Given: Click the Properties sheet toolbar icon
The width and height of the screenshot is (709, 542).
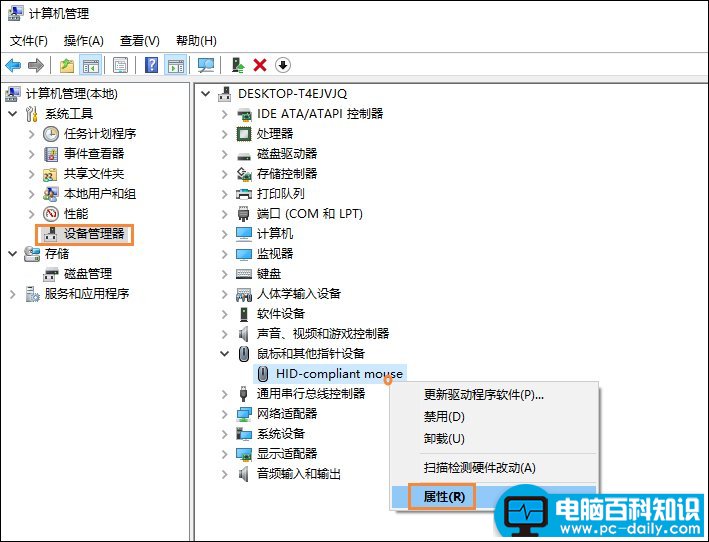Looking at the screenshot, I should (120, 66).
